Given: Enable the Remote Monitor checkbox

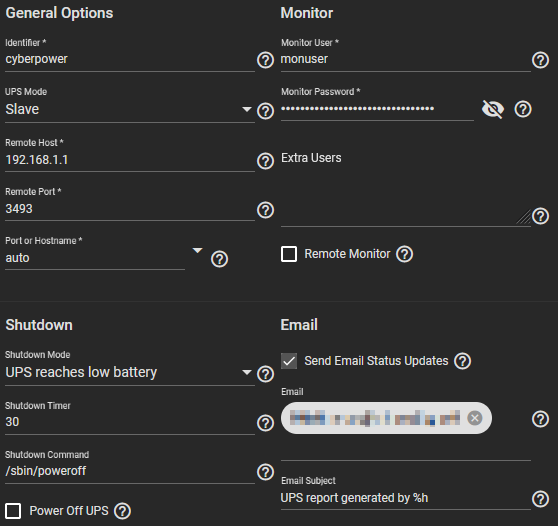Looking at the screenshot, I should pyautogui.click(x=289, y=254).
